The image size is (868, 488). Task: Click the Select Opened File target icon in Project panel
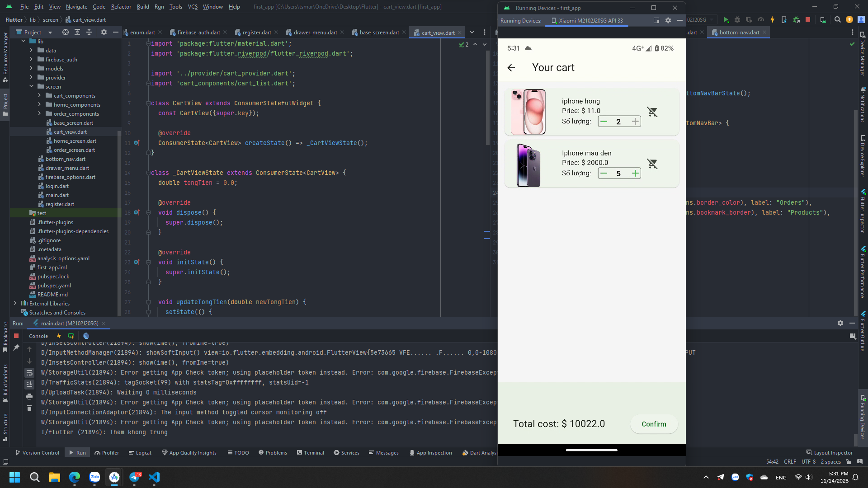pyautogui.click(x=66, y=32)
